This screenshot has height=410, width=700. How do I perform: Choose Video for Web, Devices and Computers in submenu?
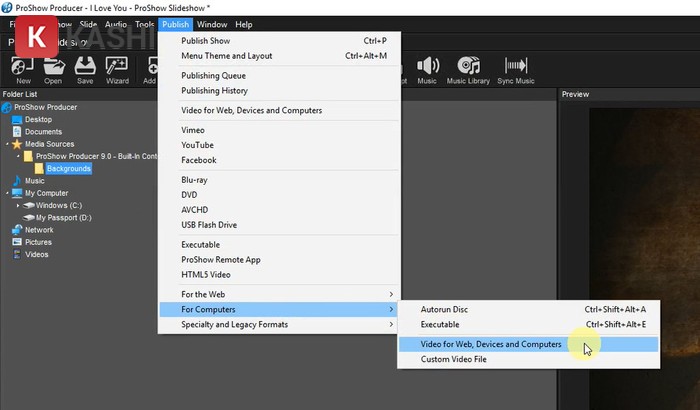[490, 344]
